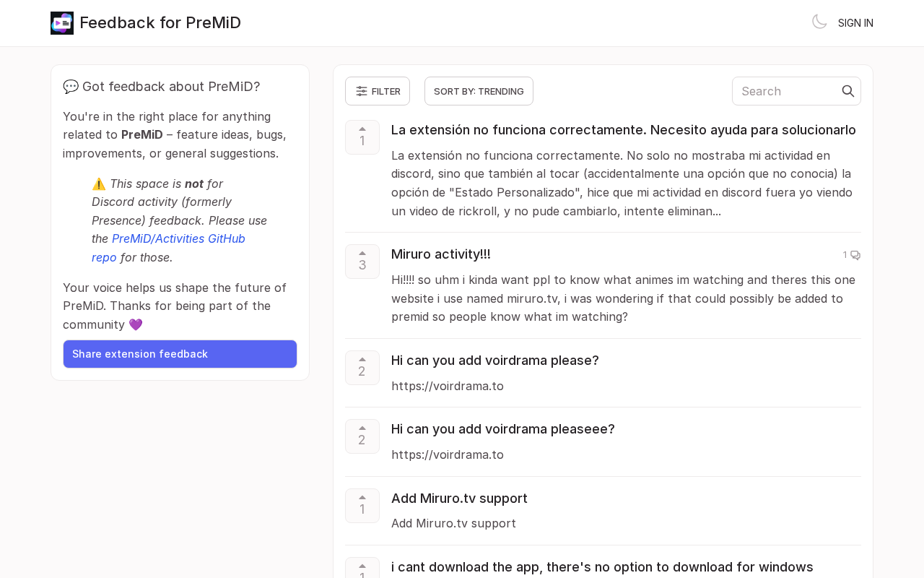Viewport: 924px width, 578px height.
Task: Click the search magnifier icon
Action: [848, 91]
